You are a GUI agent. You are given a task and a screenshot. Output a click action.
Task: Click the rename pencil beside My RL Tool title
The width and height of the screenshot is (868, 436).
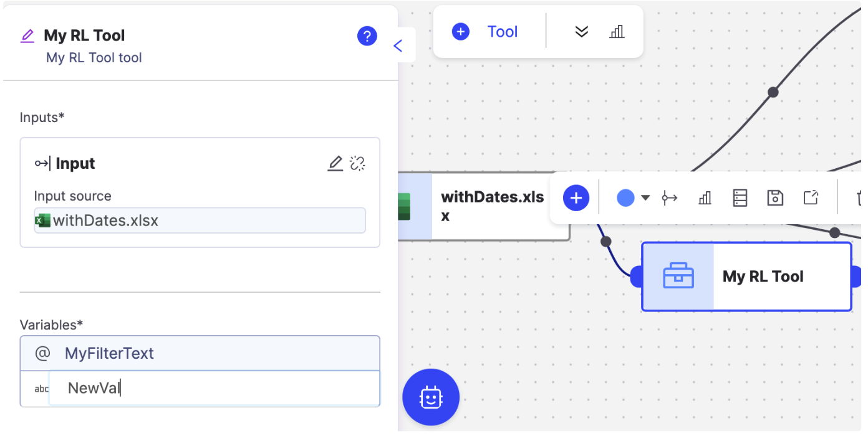click(x=27, y=36)
